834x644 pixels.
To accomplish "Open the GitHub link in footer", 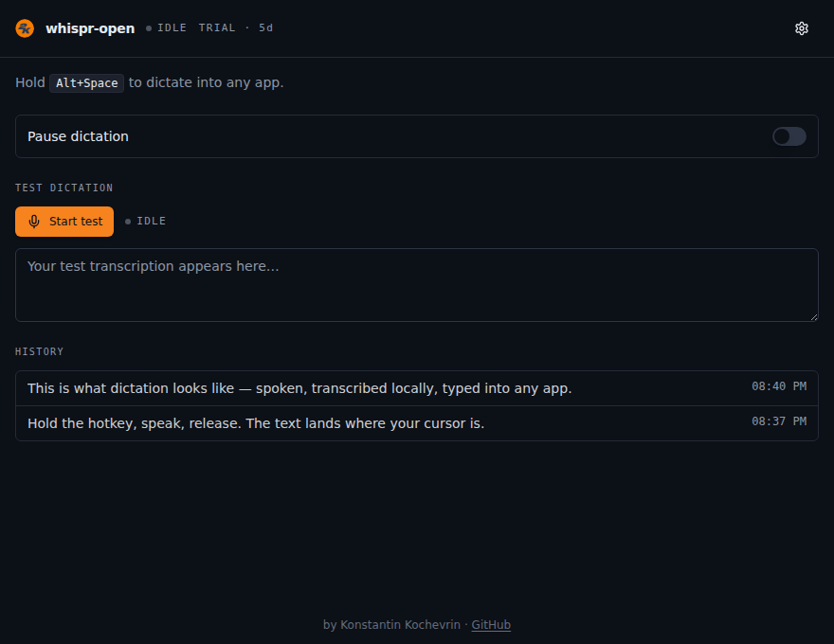I will (491, 625).
